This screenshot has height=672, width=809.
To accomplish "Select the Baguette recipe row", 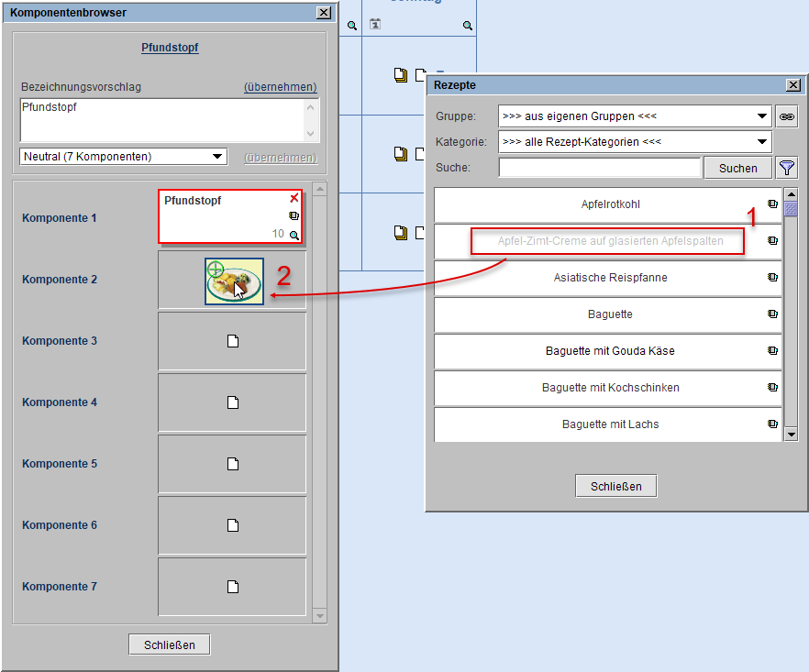I will tap(608, 314).
